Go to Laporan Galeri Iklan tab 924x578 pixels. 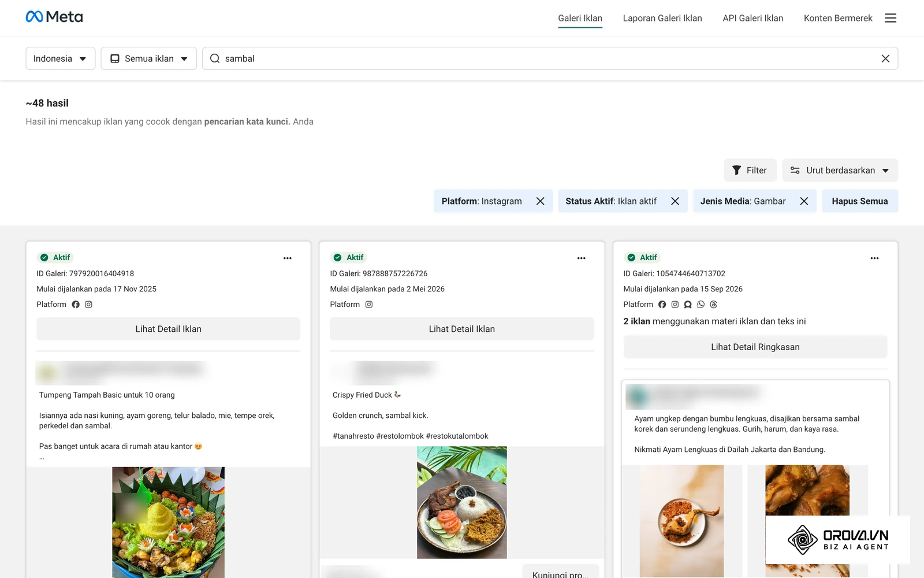662,18
